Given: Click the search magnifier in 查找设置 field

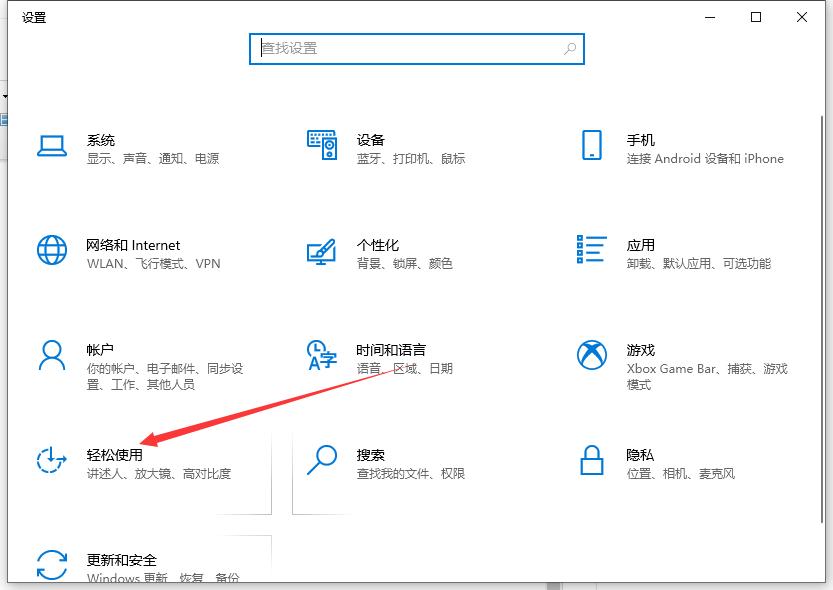Looking at the screenshot, I should 570,49.
